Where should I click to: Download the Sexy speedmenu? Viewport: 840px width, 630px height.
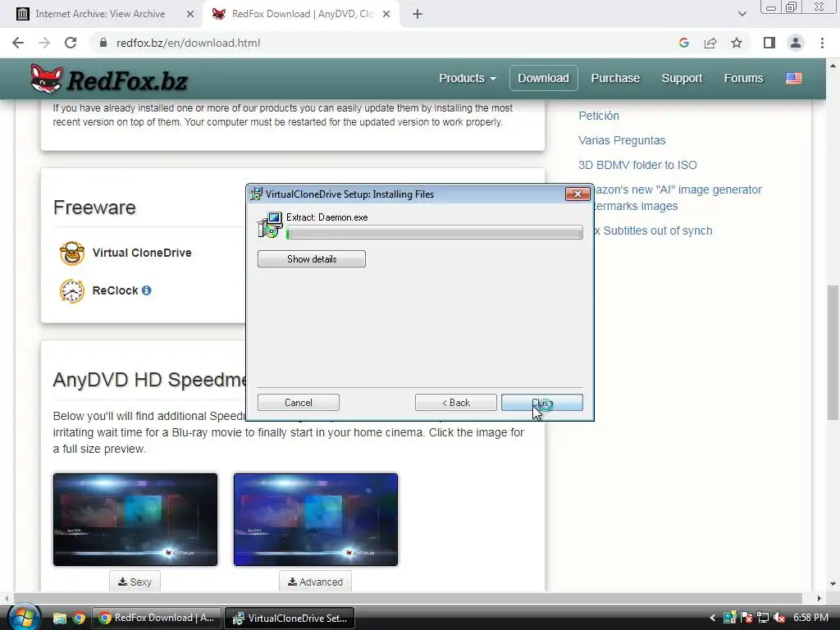pos(135,582)
